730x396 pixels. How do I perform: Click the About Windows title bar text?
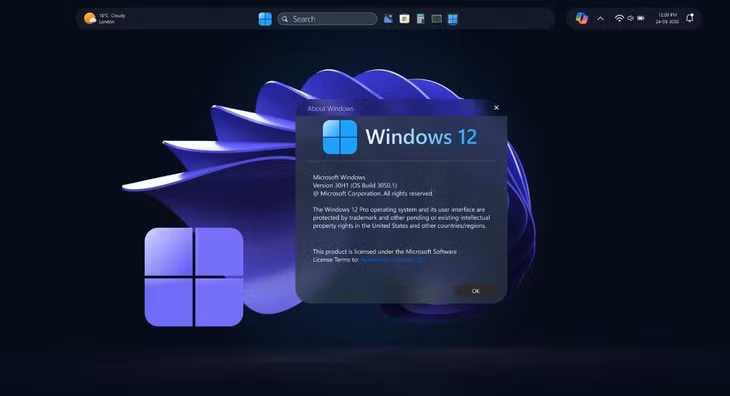point(330,108)
